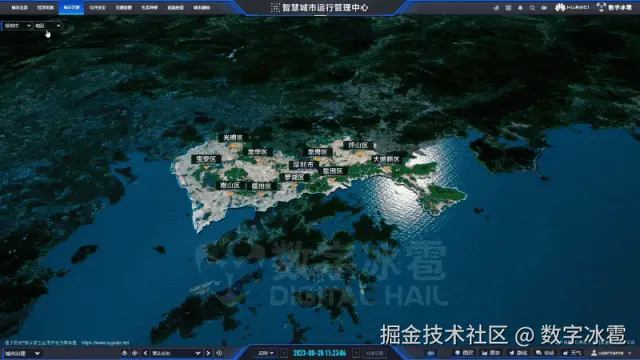
Task: Open the grid layout icon in header
Action: click(508, 8)
